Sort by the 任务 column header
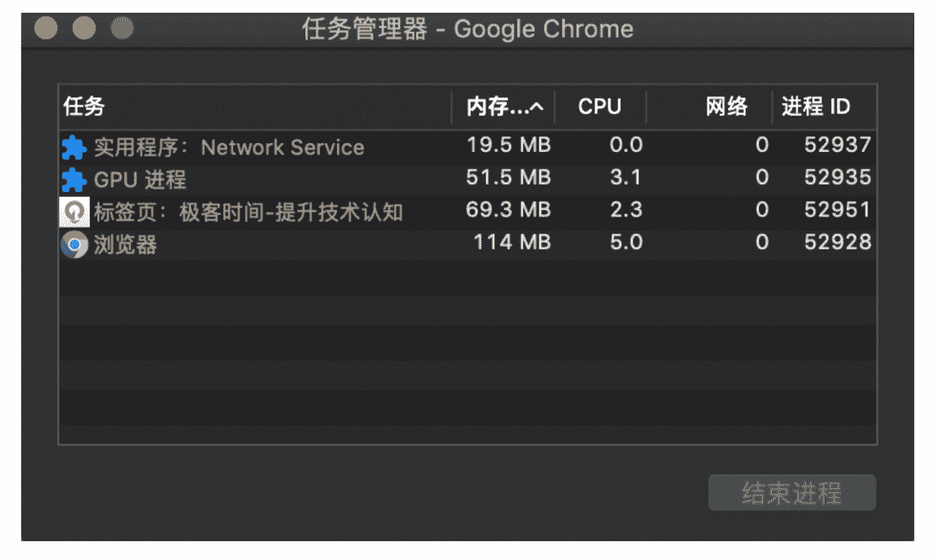 [x=84, y=107]
